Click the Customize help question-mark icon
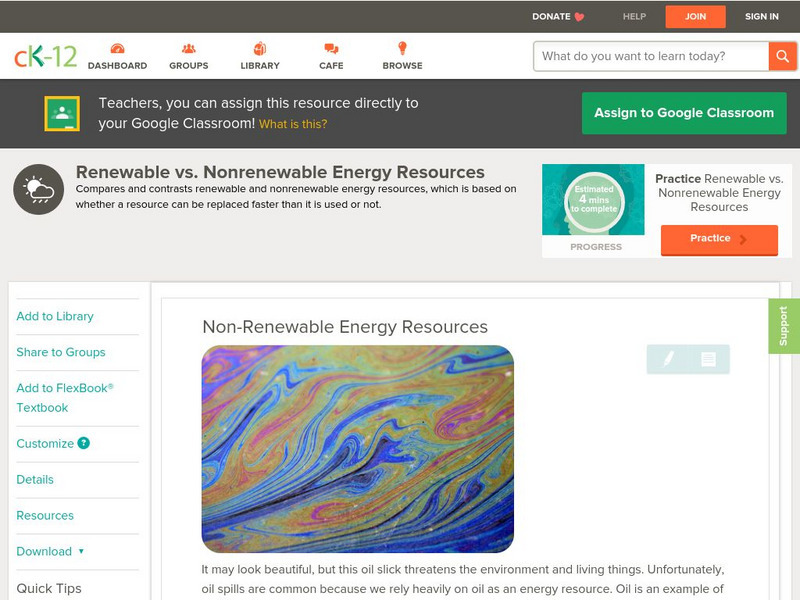 84,443
